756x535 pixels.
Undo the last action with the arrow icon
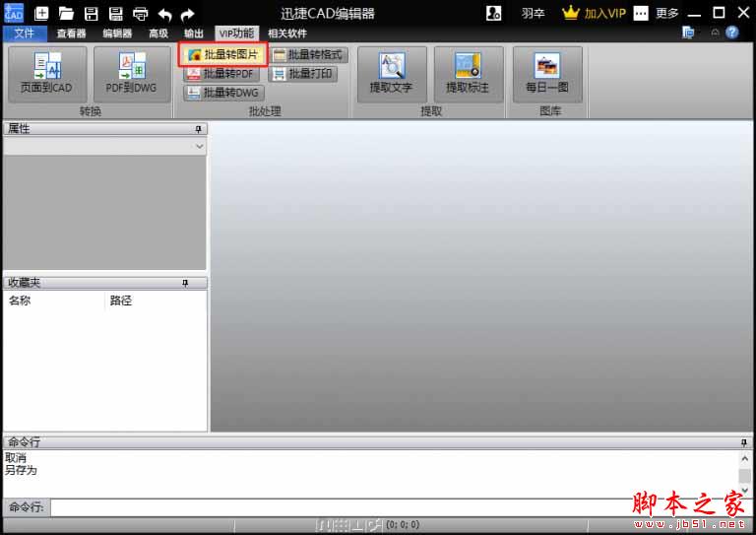pyautogui.click(x=165, y=15)
